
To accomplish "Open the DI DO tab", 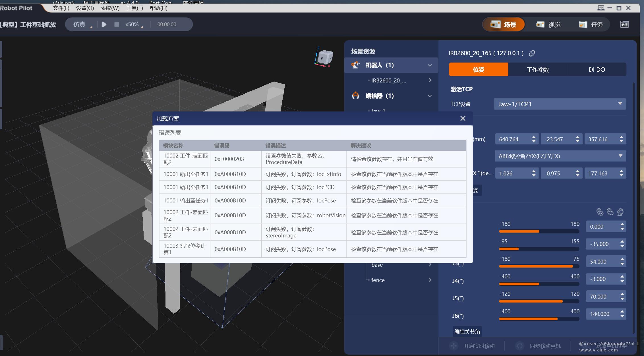I will tap(597, 70).
